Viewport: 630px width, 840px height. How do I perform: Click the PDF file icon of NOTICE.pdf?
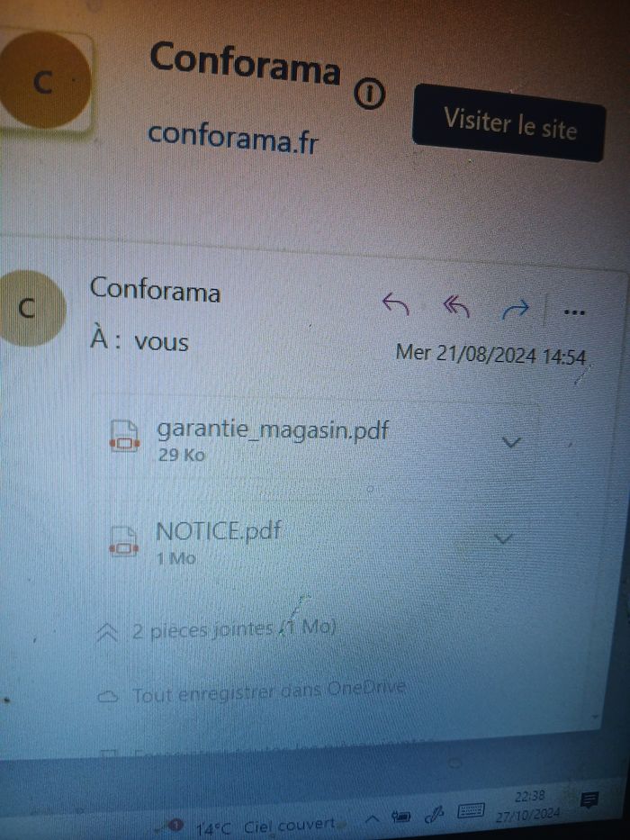pos(124,542)
